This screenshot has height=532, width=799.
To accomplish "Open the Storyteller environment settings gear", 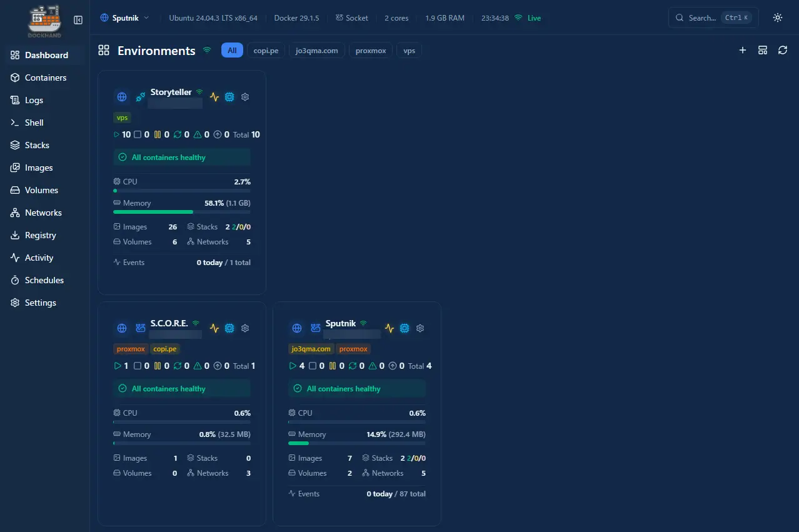I will [x=244, y=97].
